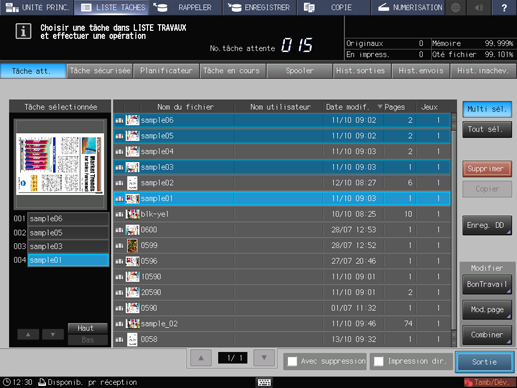Click the down arrow in selected tasks panel

[53, 334]
